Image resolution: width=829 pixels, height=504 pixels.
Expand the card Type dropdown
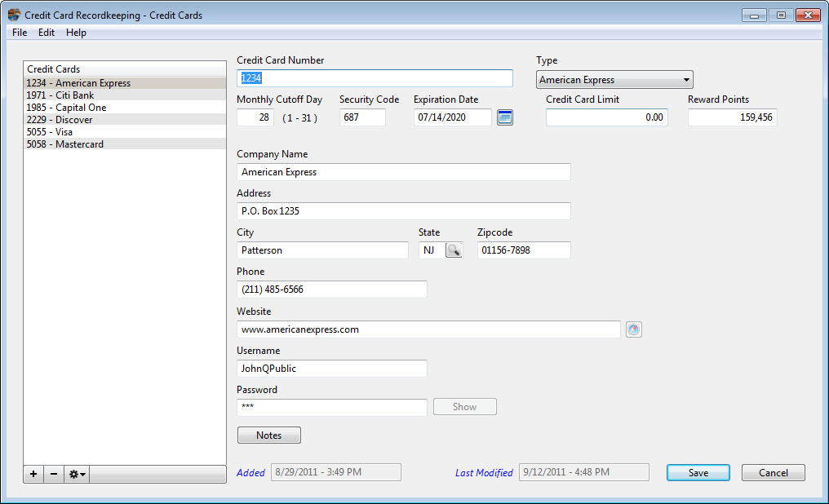[614, 80]
